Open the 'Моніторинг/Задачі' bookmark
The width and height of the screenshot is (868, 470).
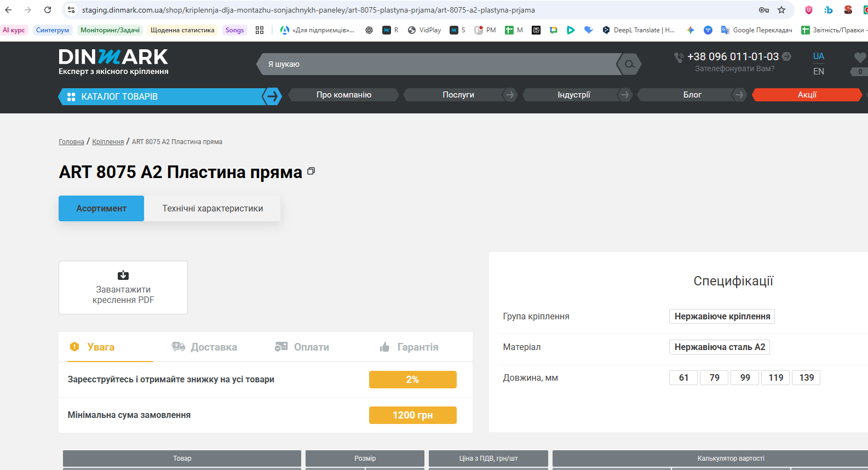[x=110, y=30]
